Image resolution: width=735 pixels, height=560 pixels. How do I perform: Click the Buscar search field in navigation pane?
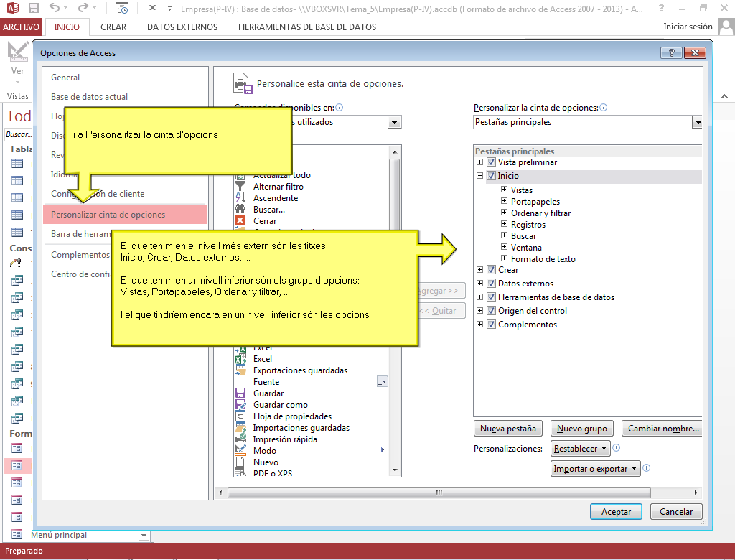pyautogui.click(x=18, y=134)
